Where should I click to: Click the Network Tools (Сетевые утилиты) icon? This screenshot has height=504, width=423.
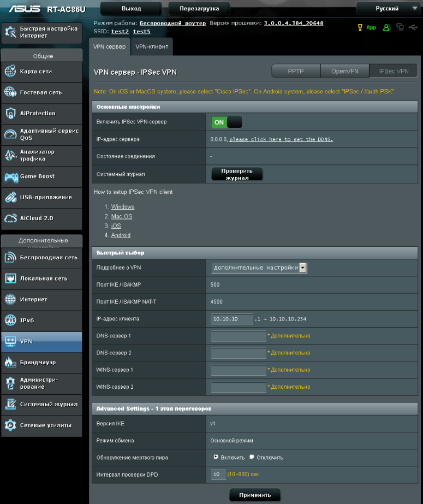coord(10,425)
